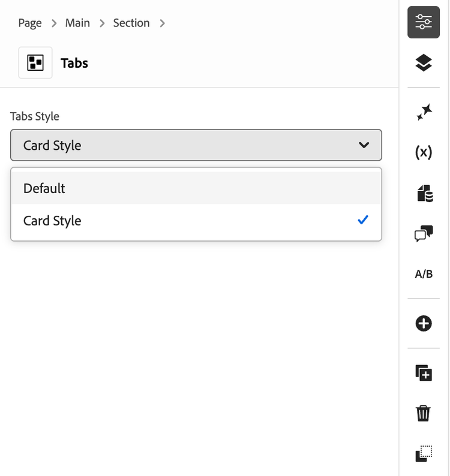Click the Tabs component block icon
The width and height of the screenshot is (450, 476).
[35, 63]
